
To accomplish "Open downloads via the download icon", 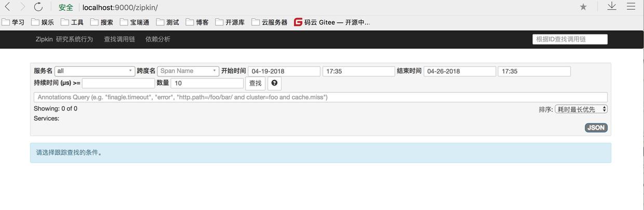I will 612,6.
